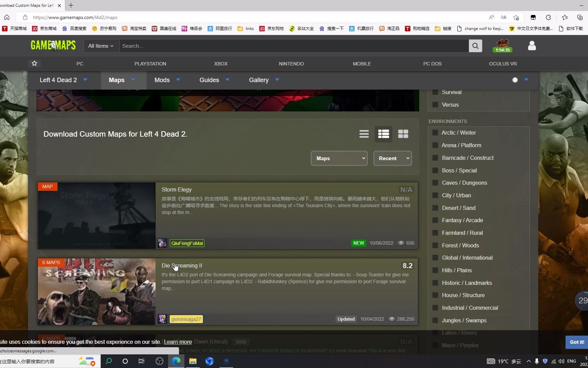The height and width of the screenshot is (368, 588).
Task: Click the Die Screaming II thumbnail
Action: (97, 292)
